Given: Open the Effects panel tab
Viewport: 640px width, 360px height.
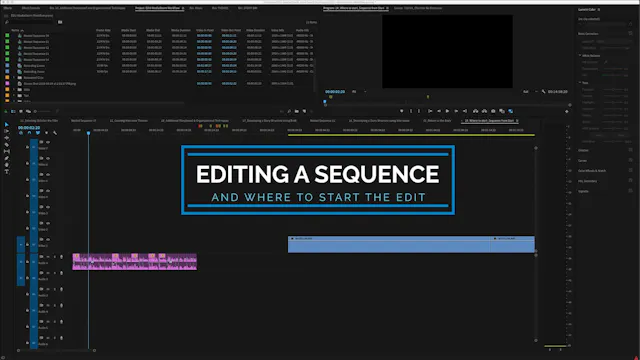Looking at the screenshot, I should pyautogui.click(x=7, y=8).
